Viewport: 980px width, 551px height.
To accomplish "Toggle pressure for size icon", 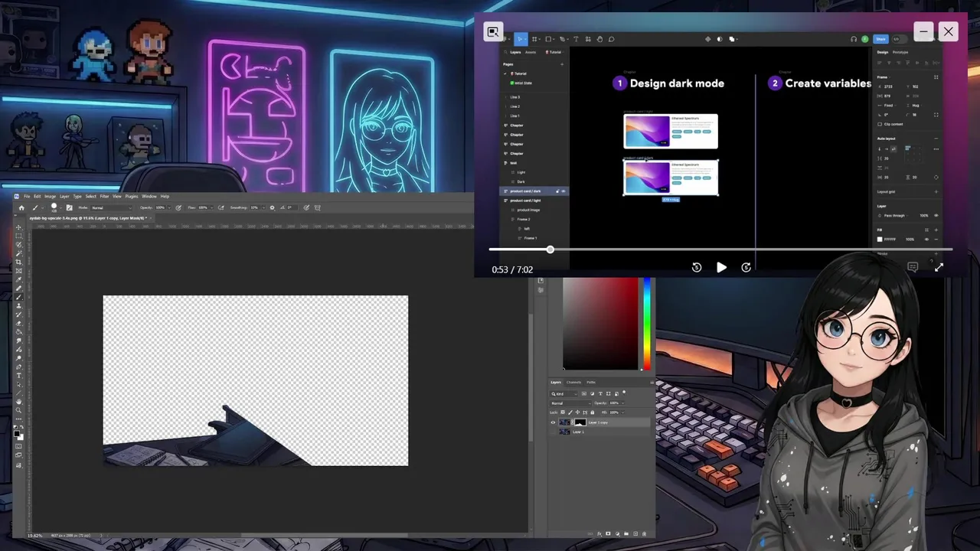I will tap(306, 208).
